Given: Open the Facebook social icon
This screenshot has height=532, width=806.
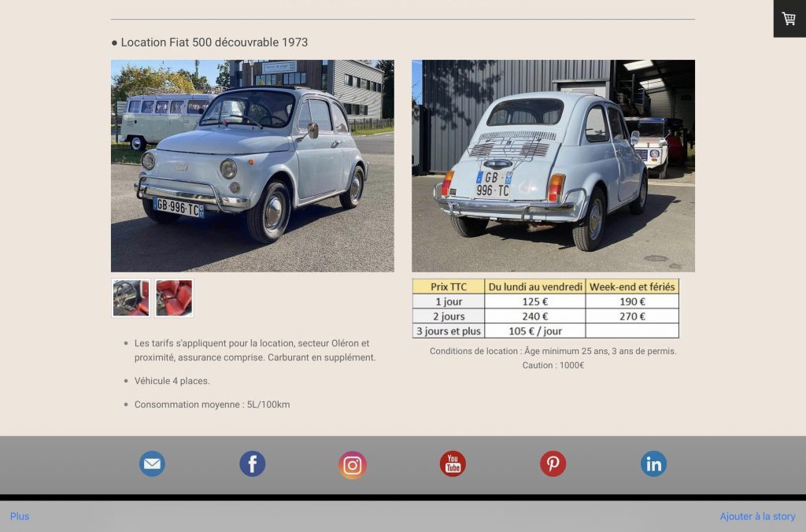Looking at the screenshot, I should click(253, 464).
